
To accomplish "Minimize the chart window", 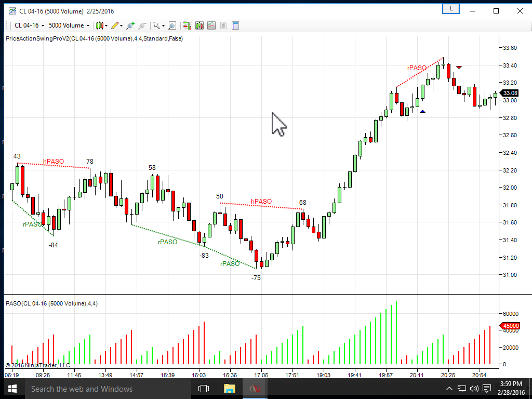I will 473,11.
